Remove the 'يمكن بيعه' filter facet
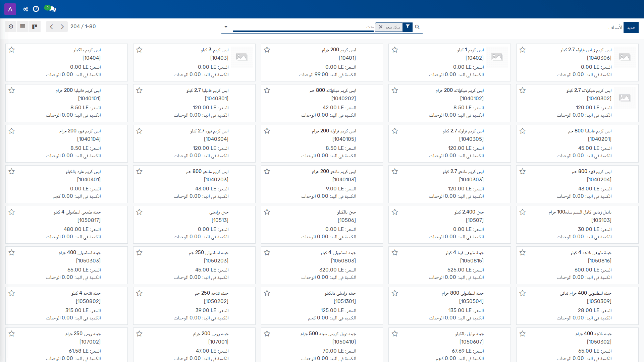This screenshot has height=362, width=644. (381, 27)
